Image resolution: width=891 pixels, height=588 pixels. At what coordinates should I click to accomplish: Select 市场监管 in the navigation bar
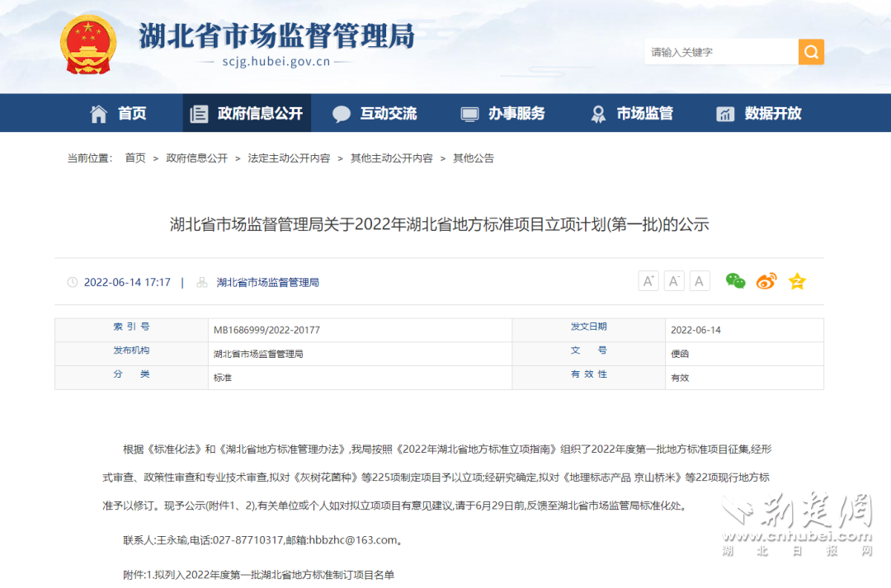[632, 113]
